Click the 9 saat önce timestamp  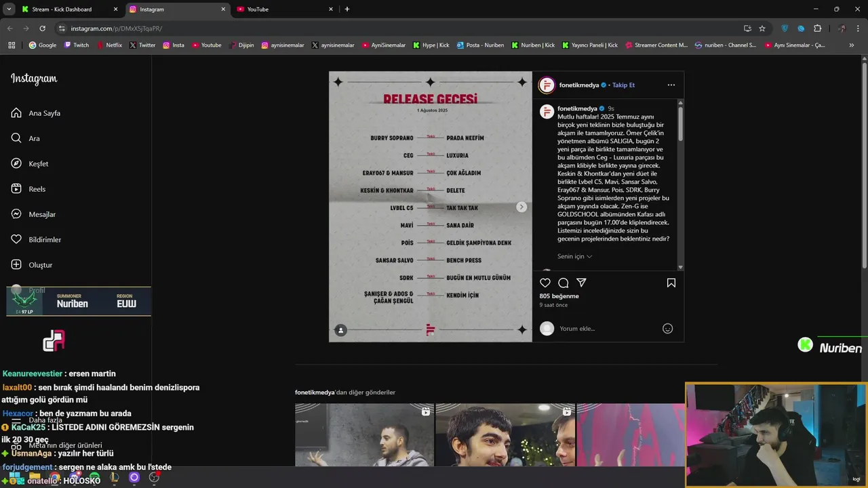(553, 305)
